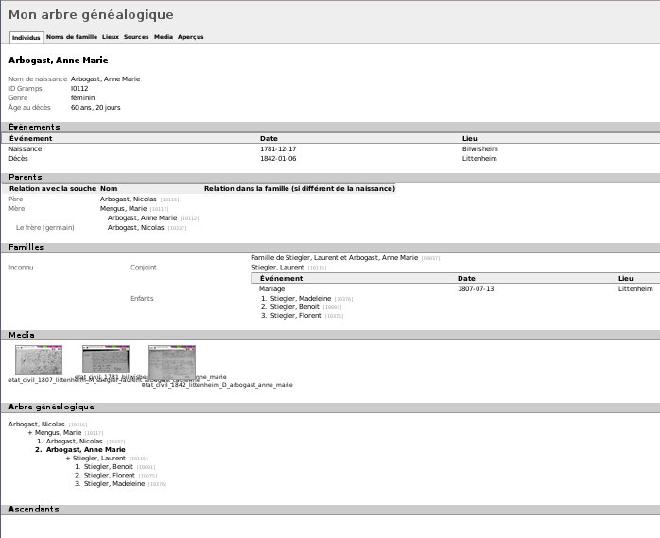Switch to the Noms de famille tab
The image size is (660, 538).
click(71, 36)
